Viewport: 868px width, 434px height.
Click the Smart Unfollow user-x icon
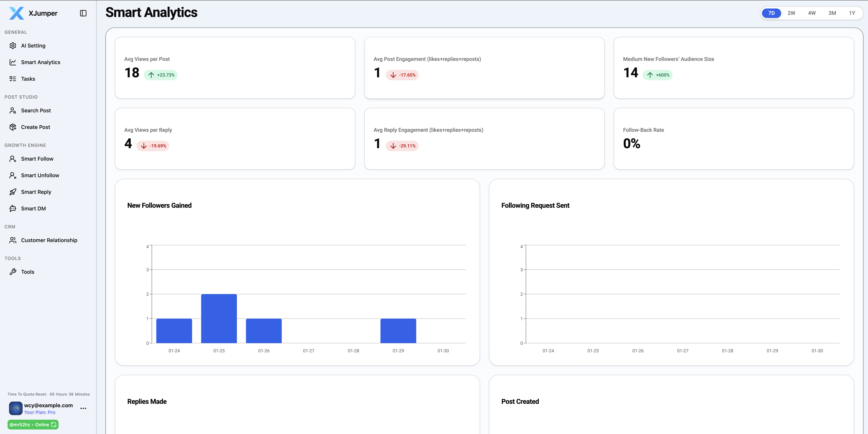click(13, 175)
